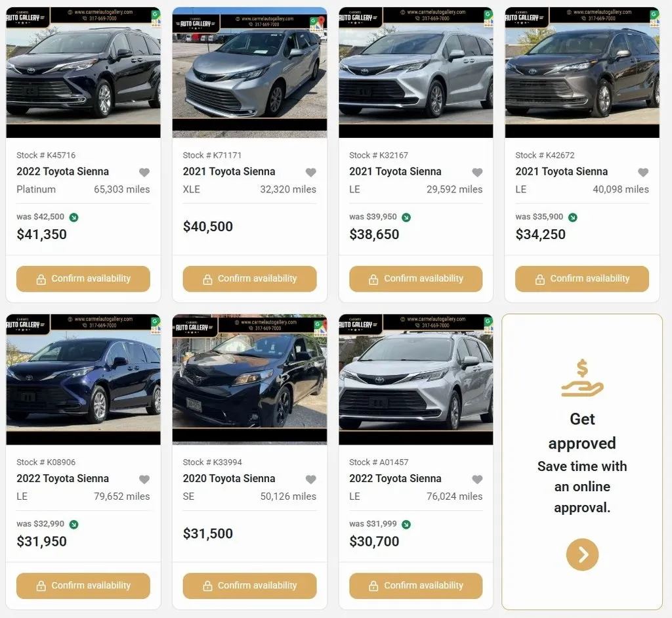
Task: Click price drop icon next to was $31,999
Action: [x=406, y=525]
